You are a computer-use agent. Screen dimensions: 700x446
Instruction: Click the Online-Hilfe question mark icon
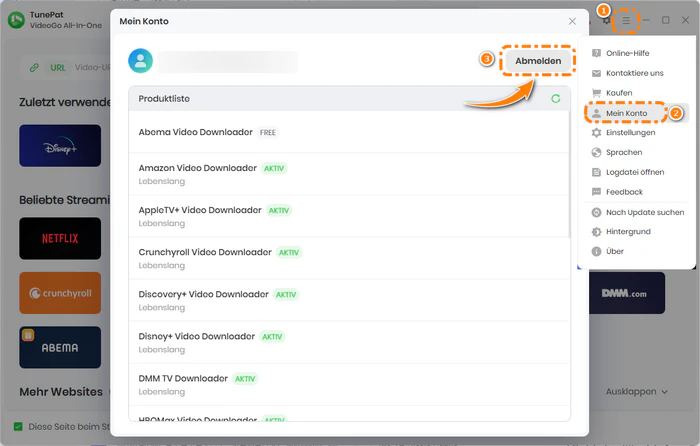point(596,53)
